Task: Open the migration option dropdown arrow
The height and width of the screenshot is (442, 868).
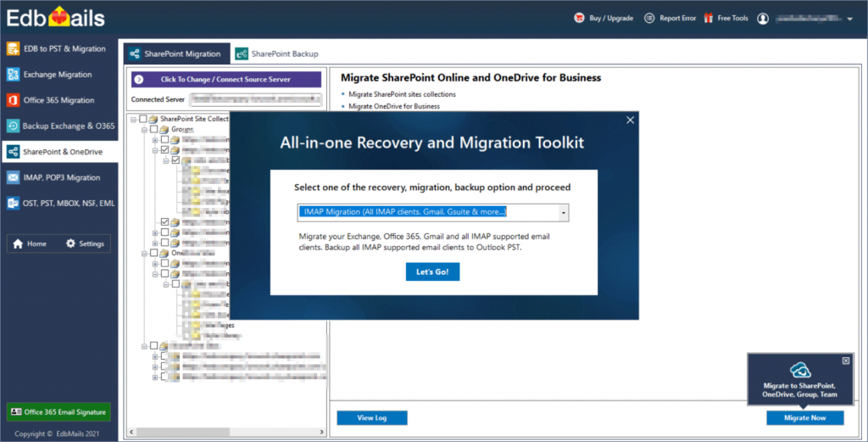Action: pos(564,213)
